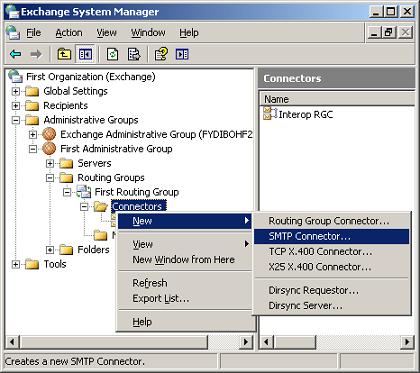Image resolution: width=420 pixels, height=373 pixels.
Task: Click the Global Settings folder icon
Action: (32, 91)
